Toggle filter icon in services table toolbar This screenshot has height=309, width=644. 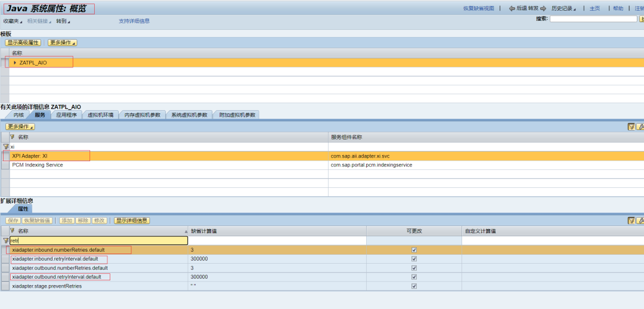click(631, 127)
